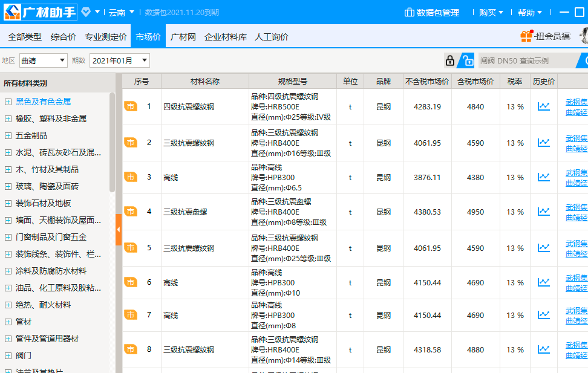View history price chart for row 8
The height and width of the screenshot is (373, 588).
tap(543, 350)
